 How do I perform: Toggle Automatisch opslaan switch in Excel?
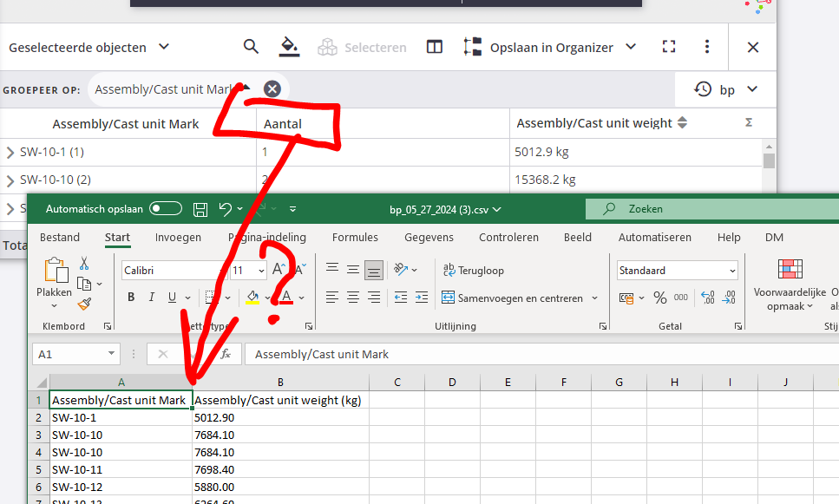[166, 209]
